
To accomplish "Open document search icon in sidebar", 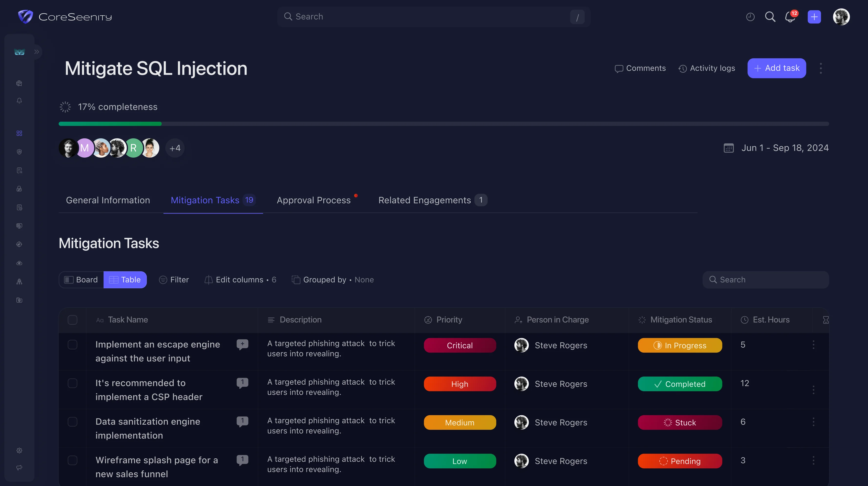I will point(19,171).
